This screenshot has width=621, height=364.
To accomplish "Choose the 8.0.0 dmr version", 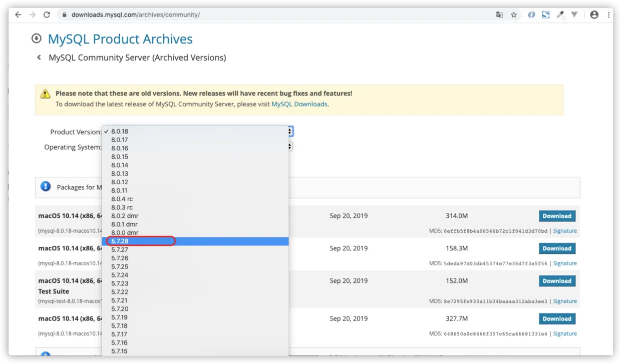I will point(195,233).
